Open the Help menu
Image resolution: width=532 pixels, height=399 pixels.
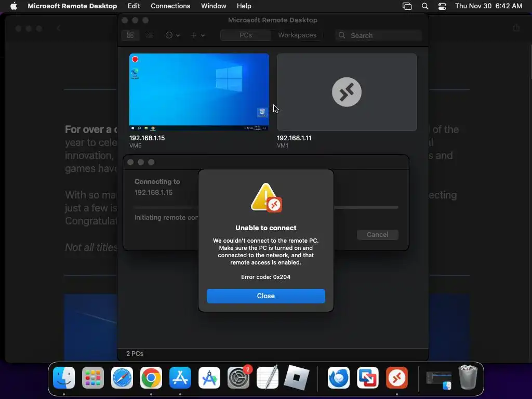click(244, 6)
